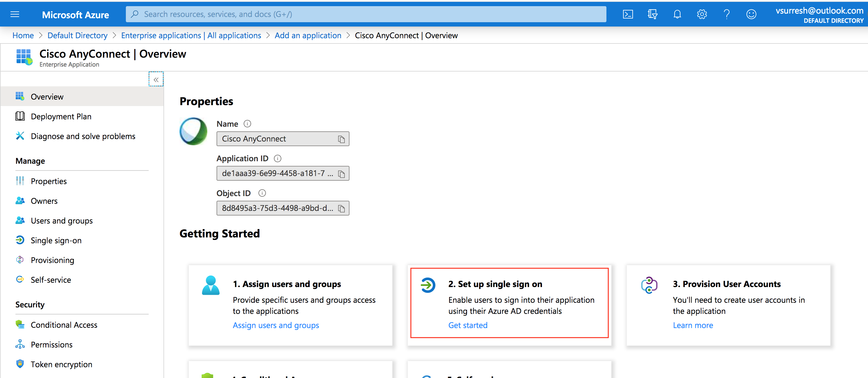The width and height of the screenshot is (868, 378).
Task: Open the help question mark
Action: pos(726,14)
